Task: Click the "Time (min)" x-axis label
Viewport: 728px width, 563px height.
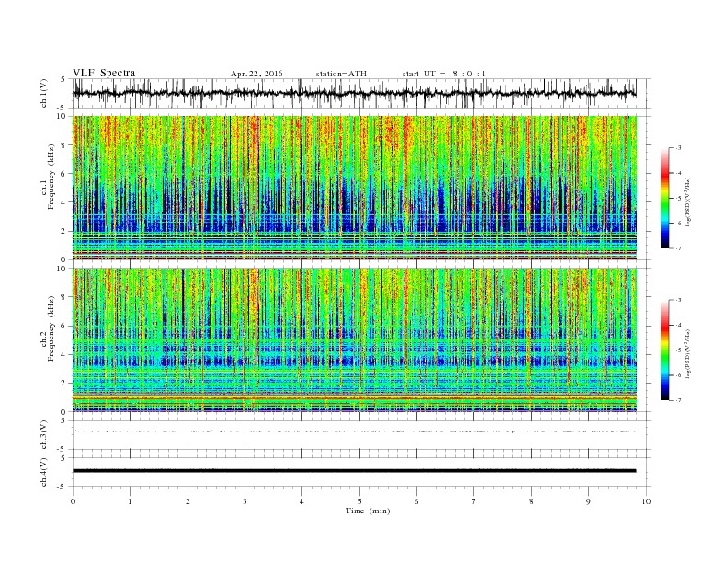Action: click(368, 511)
